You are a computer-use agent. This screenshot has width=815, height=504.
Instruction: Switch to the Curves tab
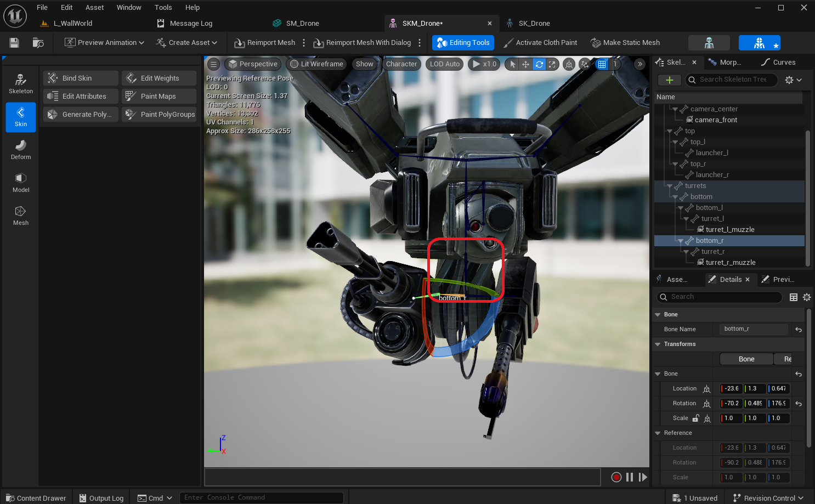(779, 63)
